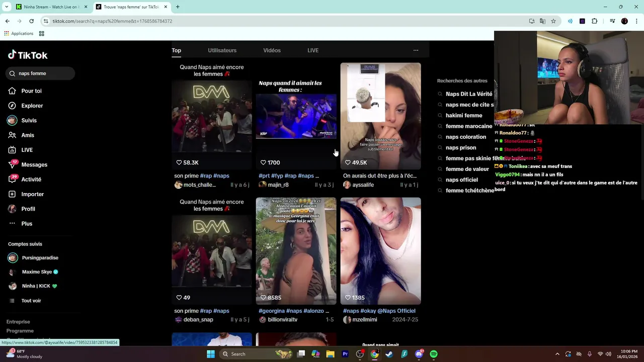This screenshot has height=362, width=644.
Task: Open Windows Start menu
Action: tap(211, 354)
